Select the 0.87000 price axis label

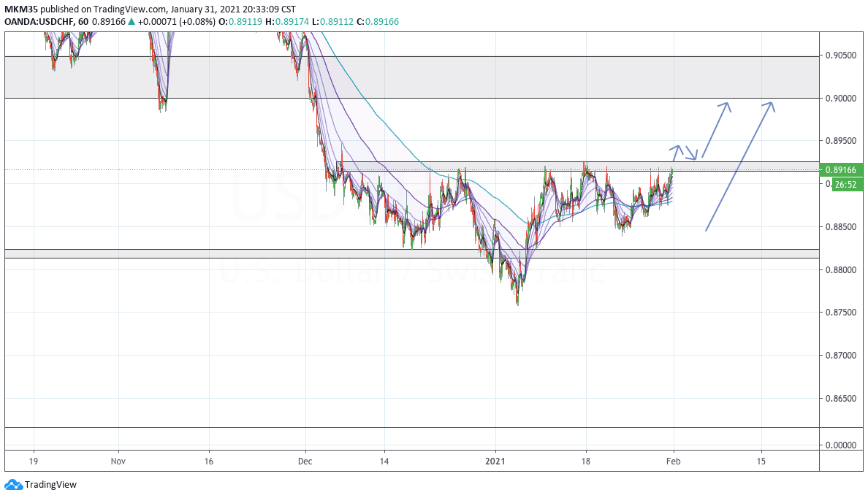pos(841,356)
